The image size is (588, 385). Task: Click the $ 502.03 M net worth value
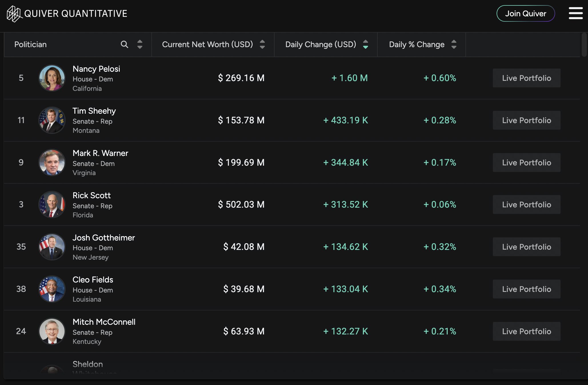coord(241,204)
